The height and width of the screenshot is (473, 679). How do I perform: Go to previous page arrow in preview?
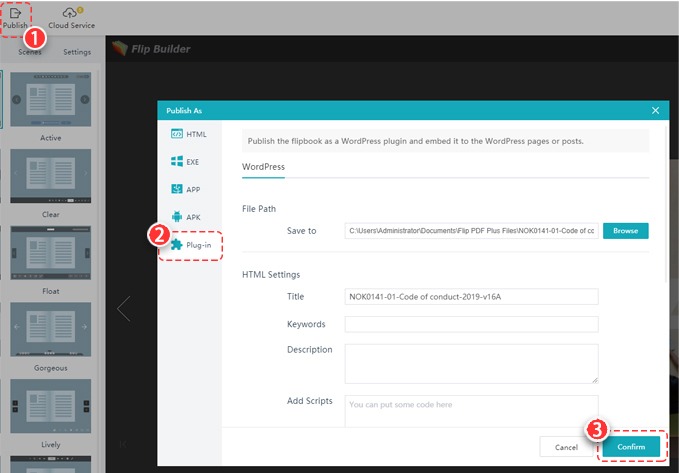(x=124, y=309)
